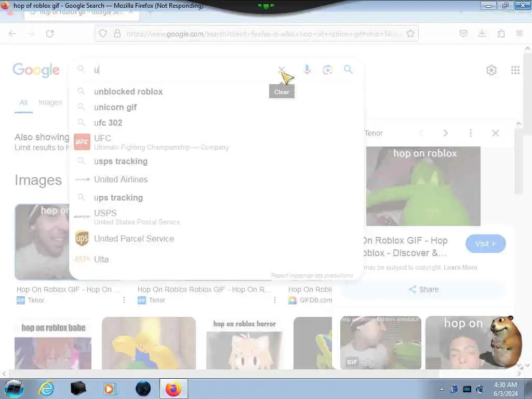The height and width of the screenshot is (399, 532).
Task: Submit search with the magnifier button
Action: [348, 70]
